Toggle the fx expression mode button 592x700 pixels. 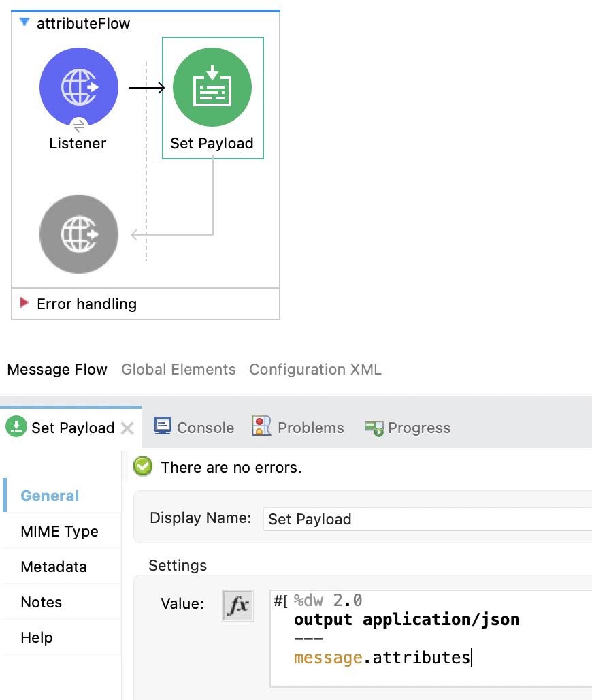[x=238, y=606]
